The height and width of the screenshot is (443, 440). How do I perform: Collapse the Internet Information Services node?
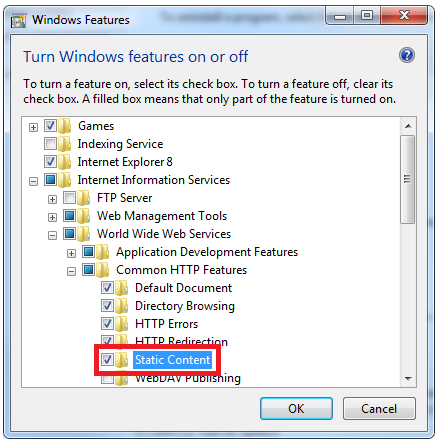(33, 182)
